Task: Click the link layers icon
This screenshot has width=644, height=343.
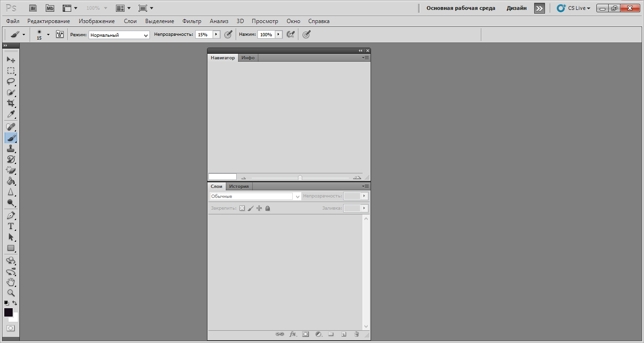Action: click(x=280, y=334)
